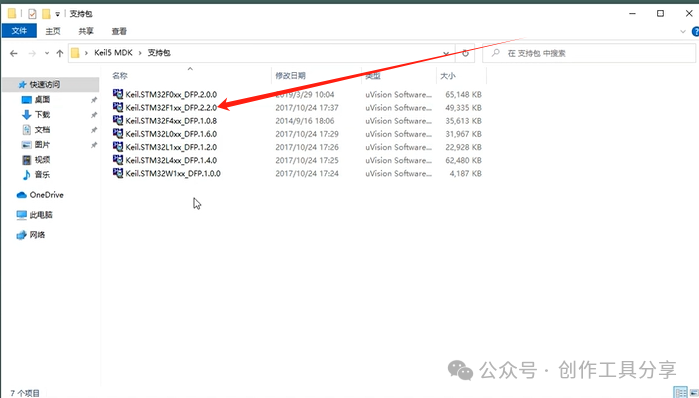699x398 pixels.
Task: Open 桌面 in the navigation pane
Action: (42, 100)
